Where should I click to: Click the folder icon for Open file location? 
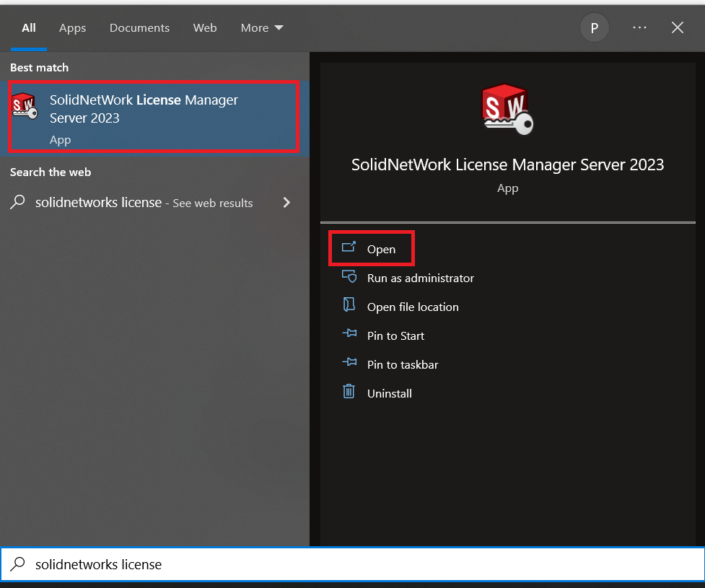click(349, 304)
